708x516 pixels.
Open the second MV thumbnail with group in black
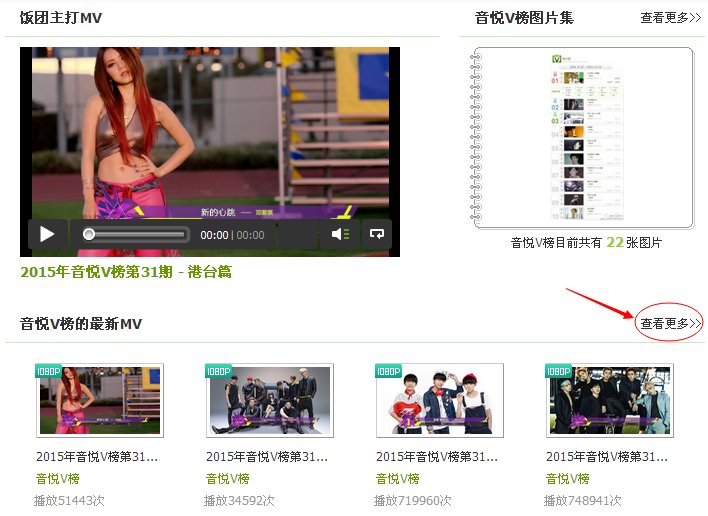pos(270,402)
